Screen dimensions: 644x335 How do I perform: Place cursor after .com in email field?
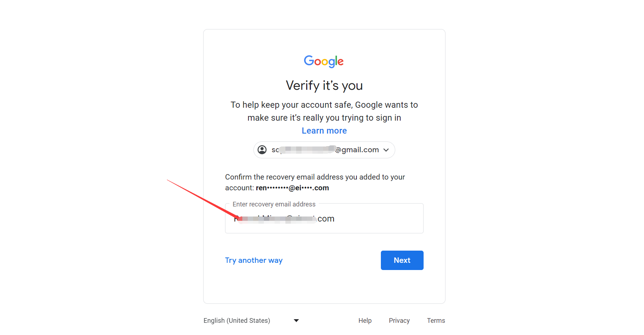[x=335, y=219]
